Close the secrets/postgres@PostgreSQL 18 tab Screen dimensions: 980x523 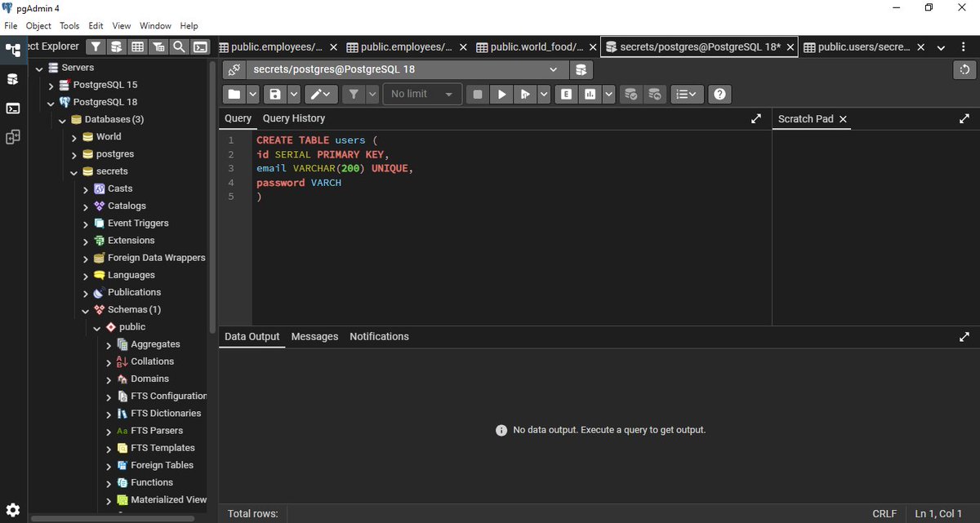pyautogui.click(x=791, y=47)
